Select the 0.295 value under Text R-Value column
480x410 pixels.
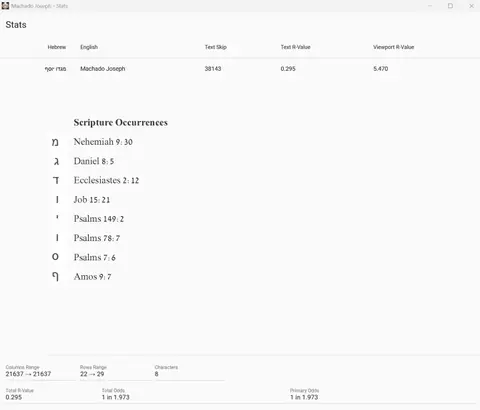coord(288,69)
